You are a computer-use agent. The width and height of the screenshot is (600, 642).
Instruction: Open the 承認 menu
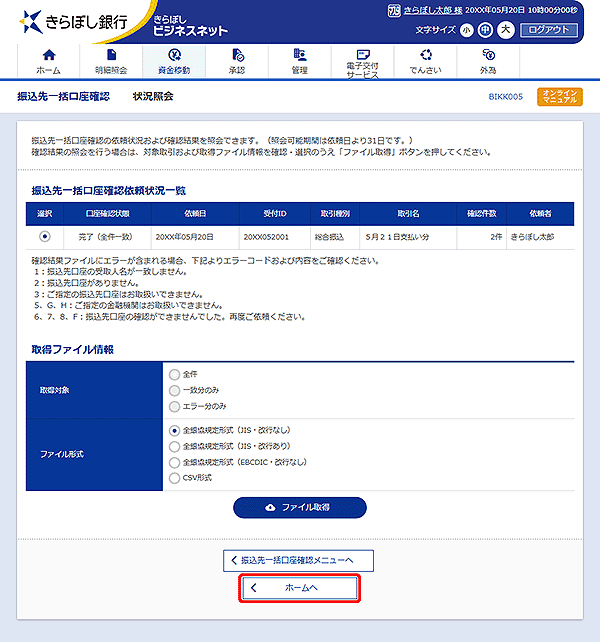[237, 61]
